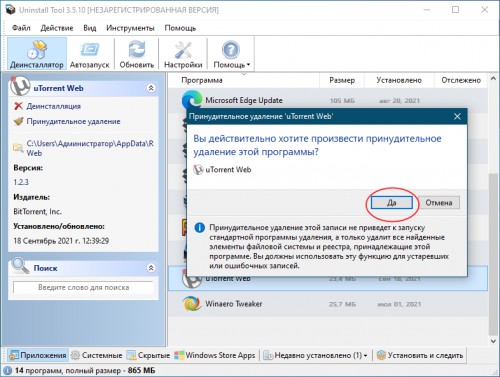Click the red X Деинсталляция icon

(x=18, y=106)
